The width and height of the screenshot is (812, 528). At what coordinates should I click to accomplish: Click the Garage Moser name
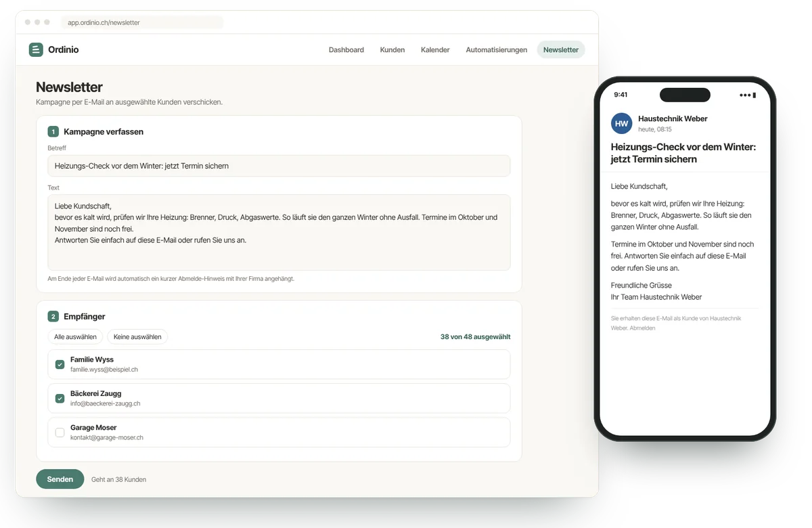(93, 427)
